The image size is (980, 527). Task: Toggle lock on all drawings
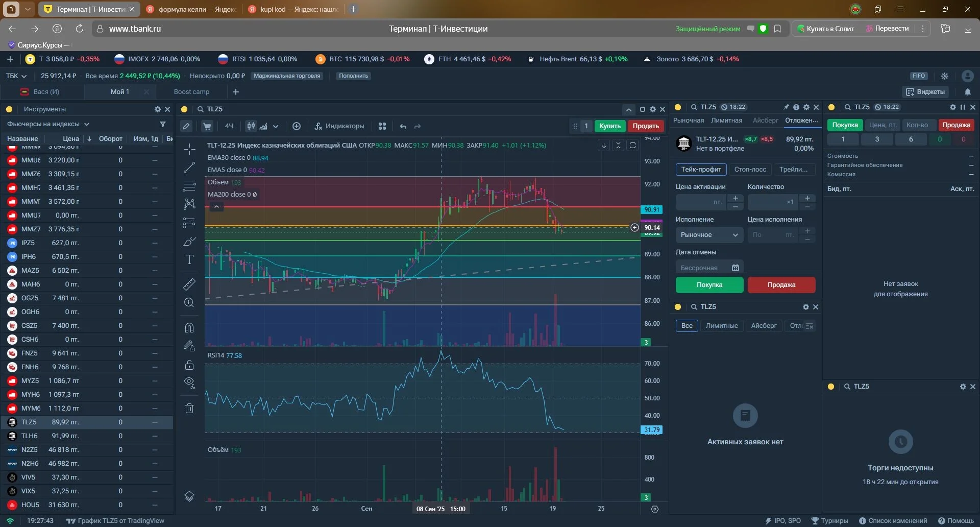click(189, 365)
